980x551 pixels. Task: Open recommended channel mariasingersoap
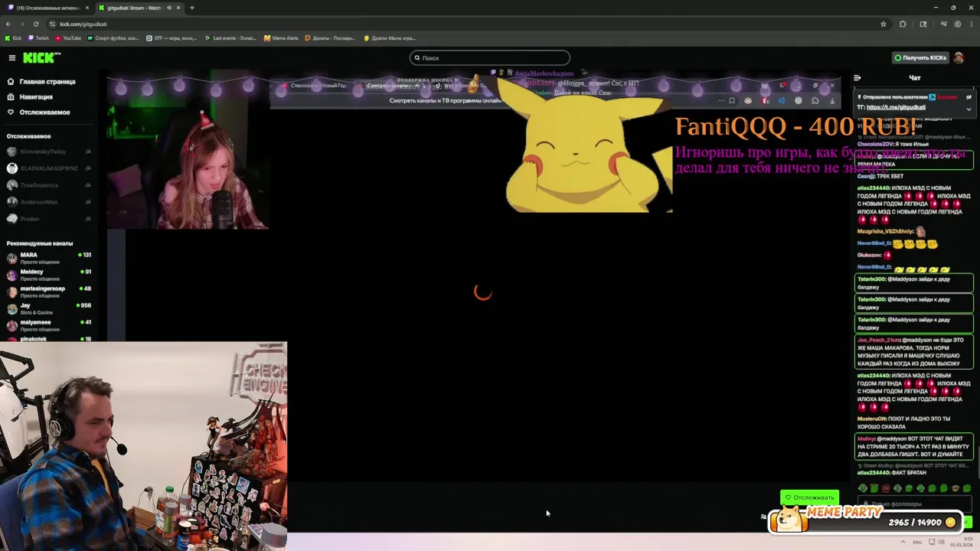pyautogui.click(x=49, y=292)
